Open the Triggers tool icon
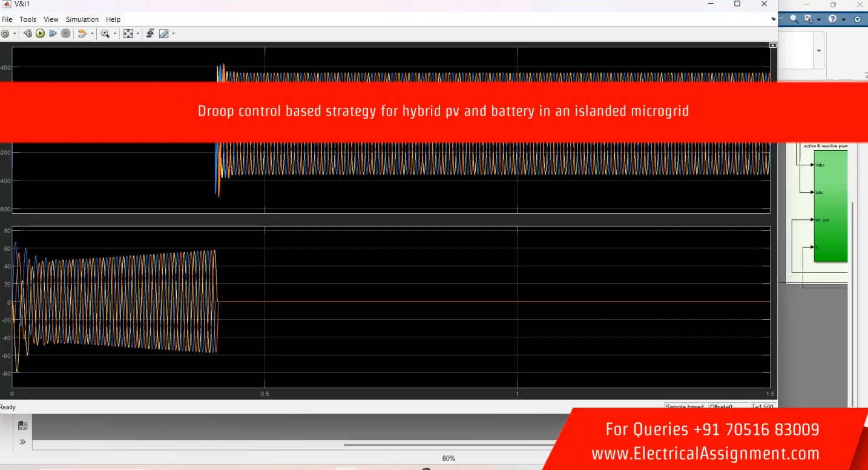868x470 pixels. [150, 33]
